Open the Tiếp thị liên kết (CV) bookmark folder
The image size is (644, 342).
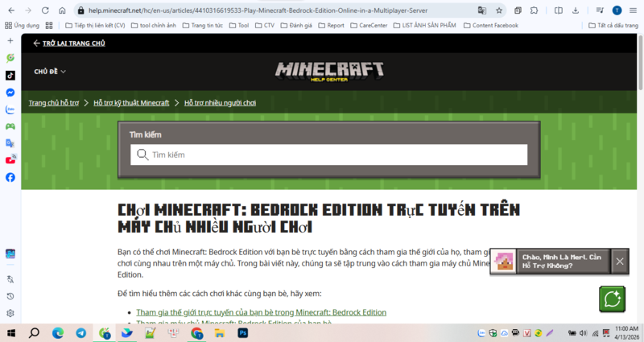pos(95,26)
